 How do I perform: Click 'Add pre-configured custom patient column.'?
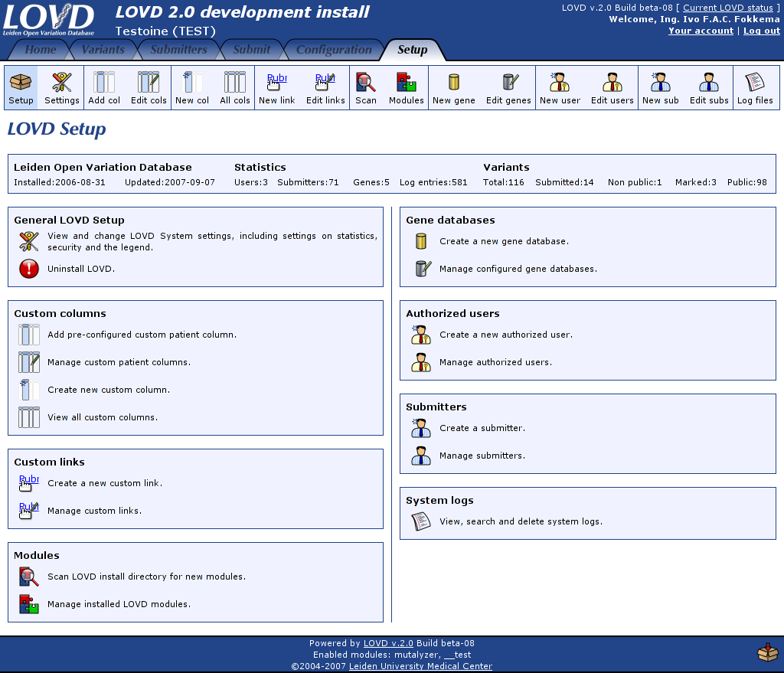142,335
